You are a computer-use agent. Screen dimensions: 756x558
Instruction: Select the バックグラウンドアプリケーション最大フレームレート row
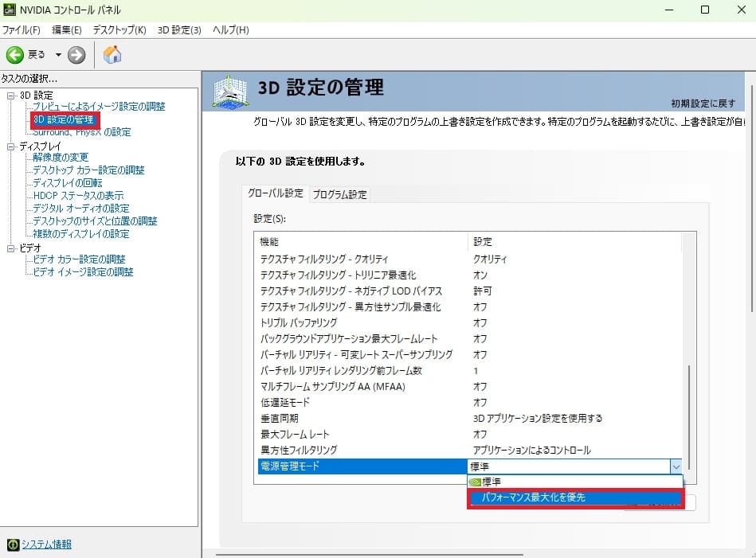click(469, 339)
